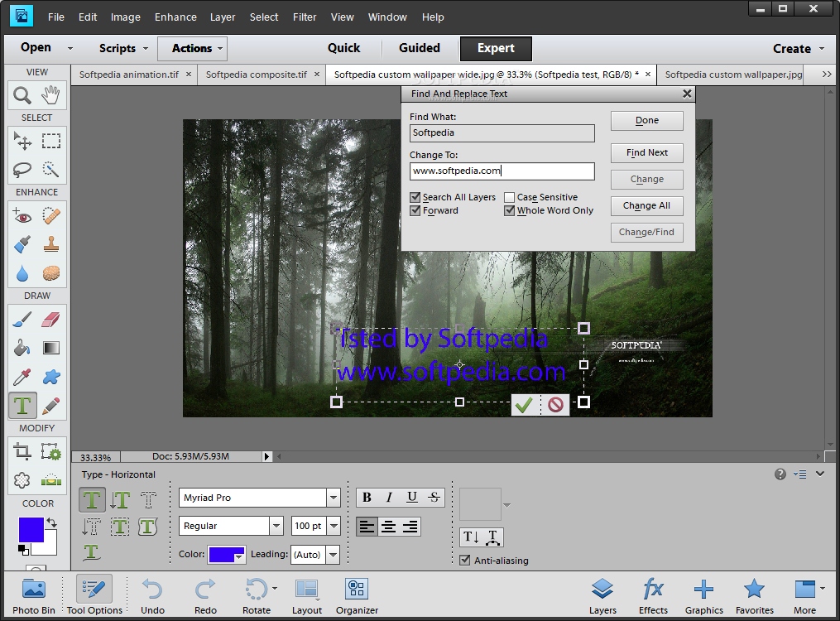This screenshot has width=840, height=621.
Task: Open the Layer menu
Action: click(223, 17)
